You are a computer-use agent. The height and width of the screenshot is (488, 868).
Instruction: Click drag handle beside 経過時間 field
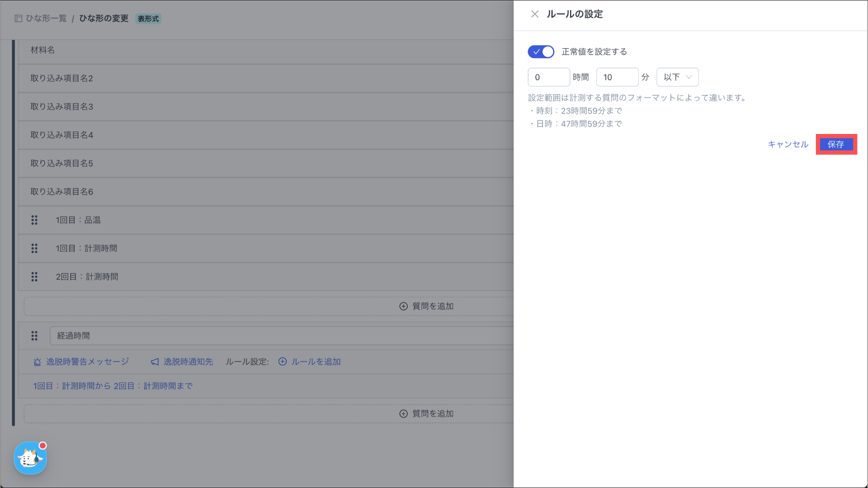point(34,336)
